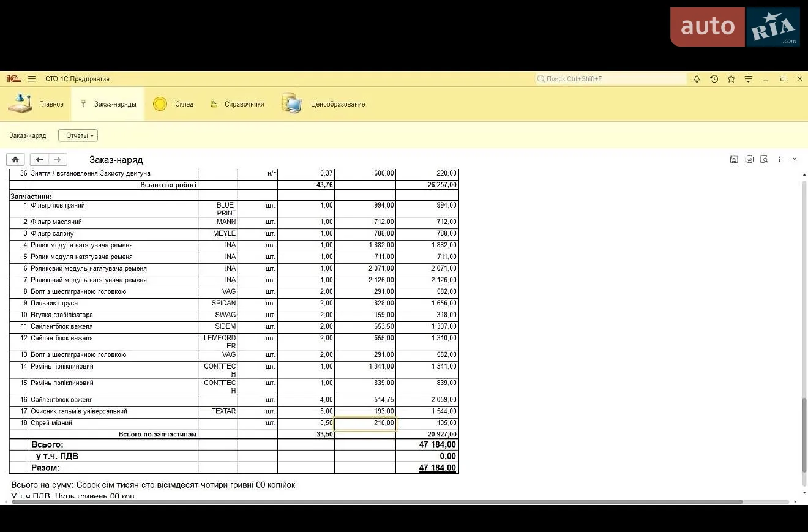Click the notifications bell icon

697,79
